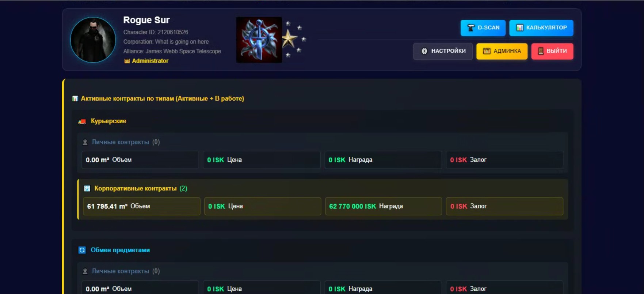Click the Administrator role label
This screenshot has height=294, width=644.
150,61
